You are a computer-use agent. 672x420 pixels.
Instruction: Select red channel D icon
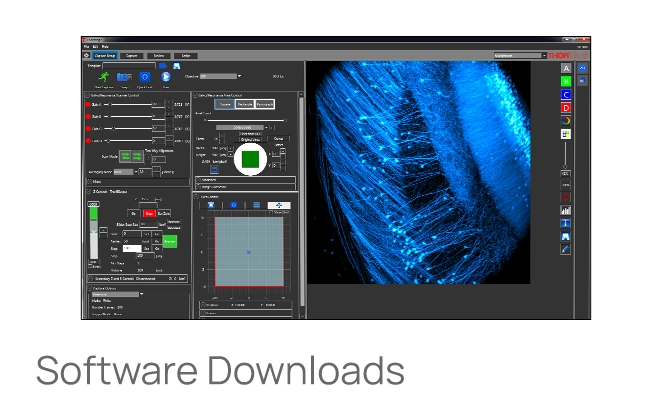point(566,108)
